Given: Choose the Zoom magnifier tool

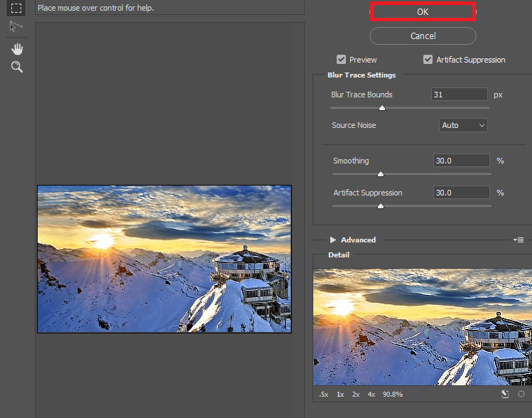Looking at the screenshot, I should click(16, 67).
